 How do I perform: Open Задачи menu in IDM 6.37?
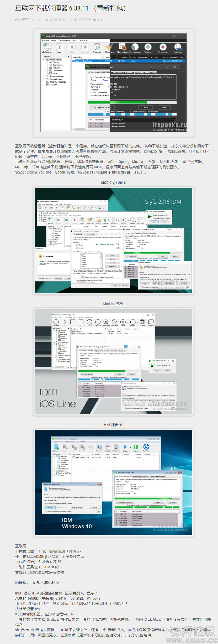click(x=45, y=41)
